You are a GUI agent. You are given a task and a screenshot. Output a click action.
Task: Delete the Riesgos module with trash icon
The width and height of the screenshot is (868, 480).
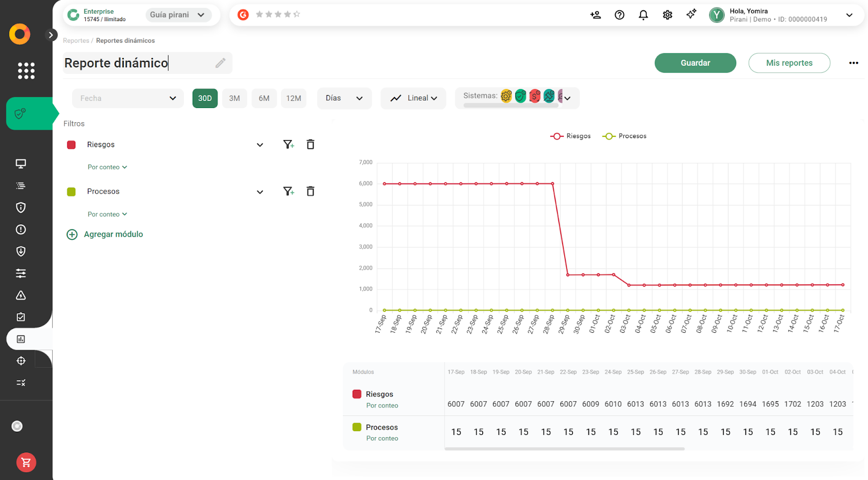point(310,144)
